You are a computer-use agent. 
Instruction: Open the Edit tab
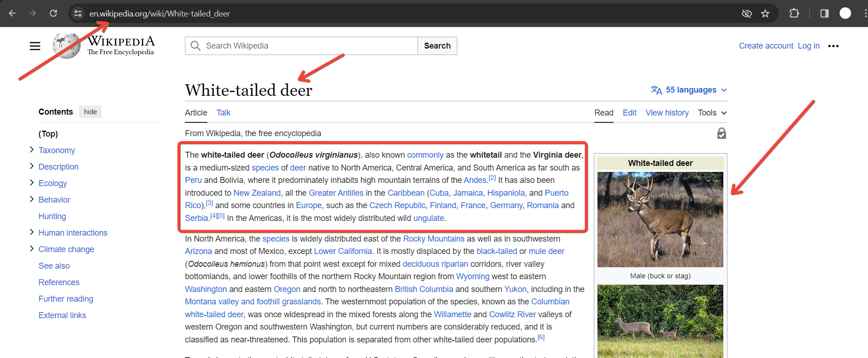coord(629,113)
